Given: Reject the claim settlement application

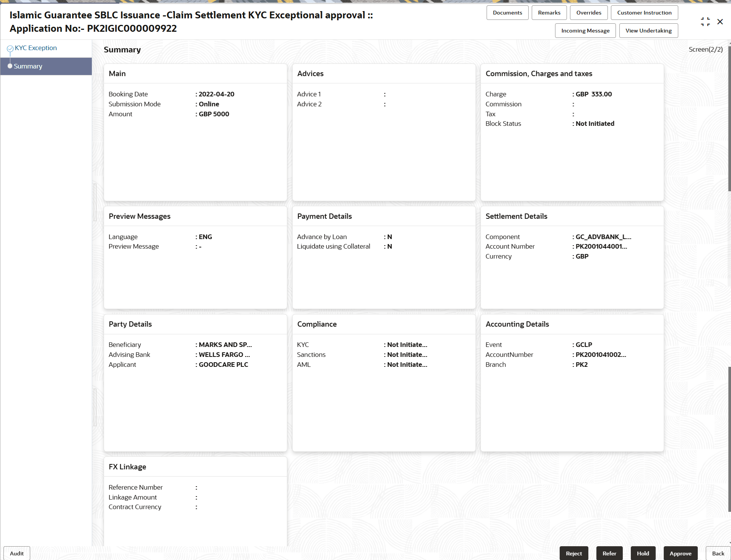Looking at the screenshot, I should [573, 553].
